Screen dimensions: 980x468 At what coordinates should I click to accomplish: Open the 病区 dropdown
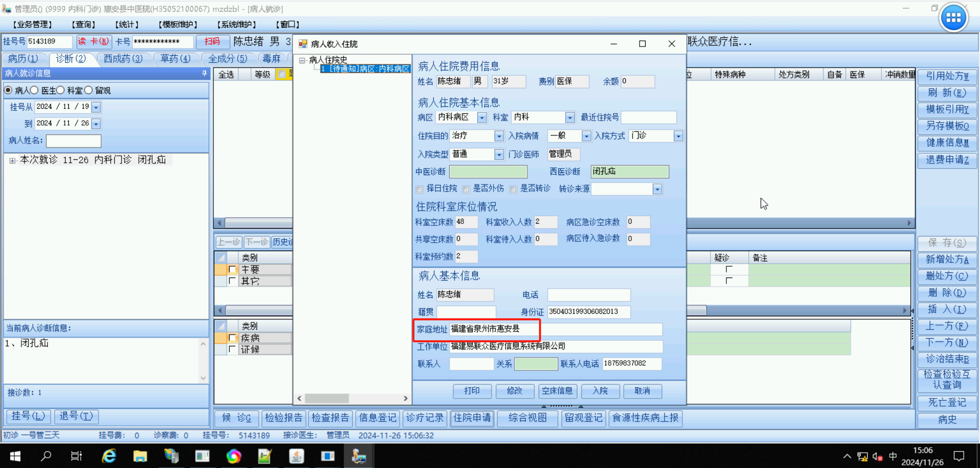pyautogui.click(x=482, y=118)
